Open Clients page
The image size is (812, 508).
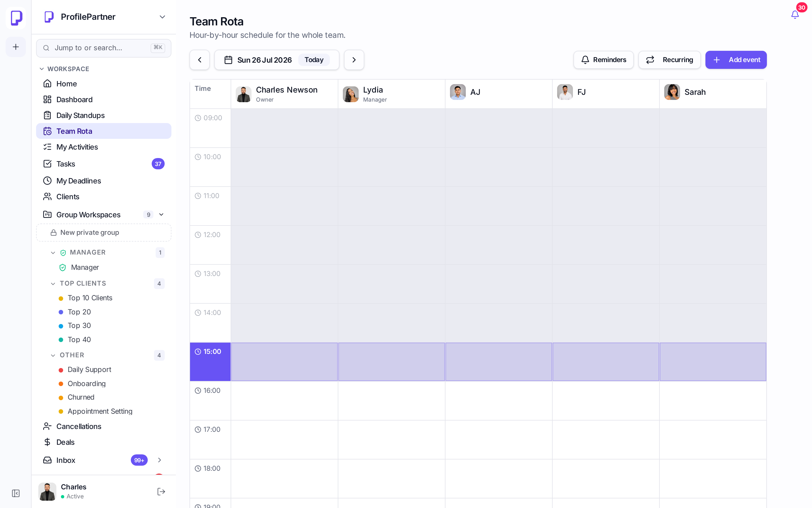pyautogui.click(x=104, y=196)
